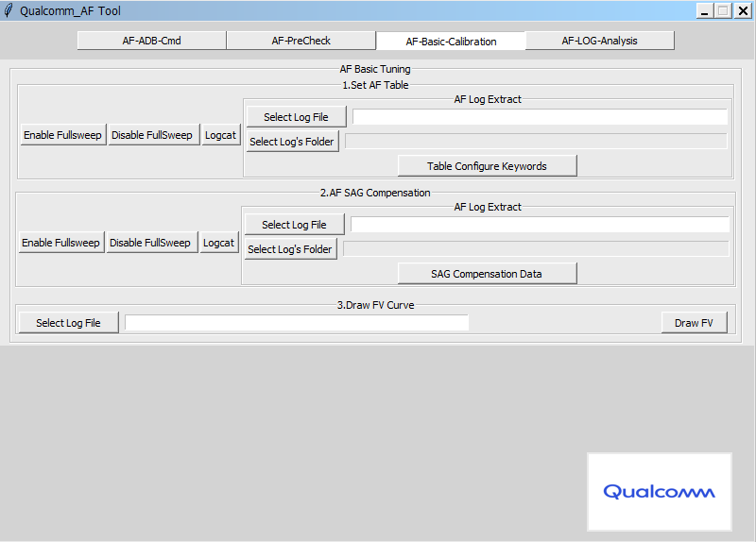Viewport: 756px width, 542px height.
Task: Open the AF-PreCheck tab
Action: pyautogui.click(x=301, y=41)
